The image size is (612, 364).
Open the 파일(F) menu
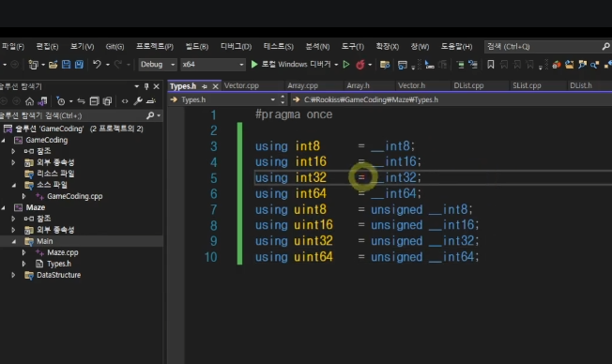point(13,46)
